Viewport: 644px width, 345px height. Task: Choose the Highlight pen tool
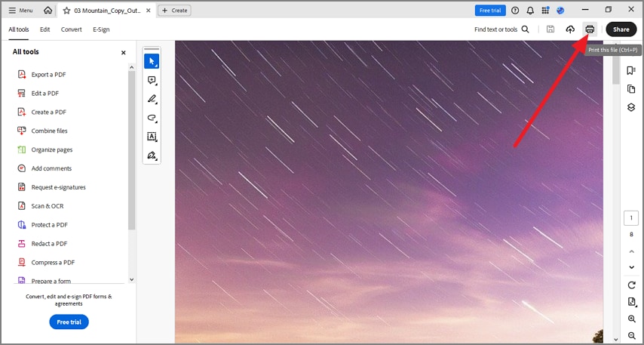[152, 99]
